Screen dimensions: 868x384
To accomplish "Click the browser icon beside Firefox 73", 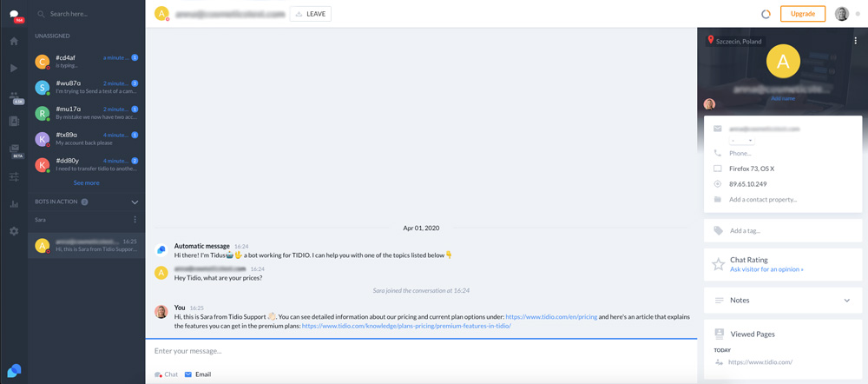I will click(718, 169).
